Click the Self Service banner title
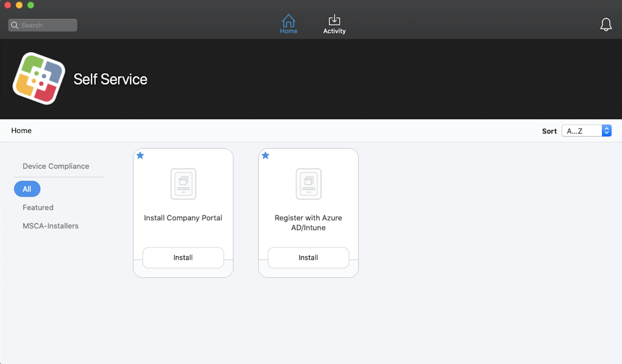The width and height of the screenshot is (622, 364). click(110, 79)
